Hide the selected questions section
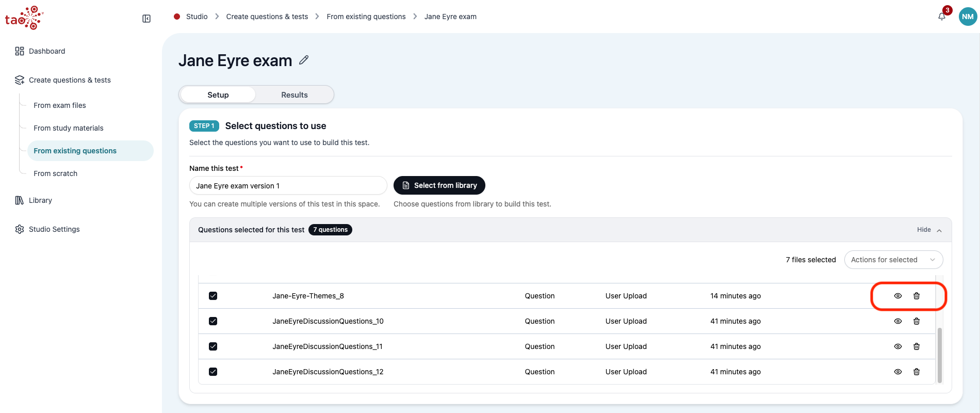Screen dimensions: 980x413 [929, 230]
